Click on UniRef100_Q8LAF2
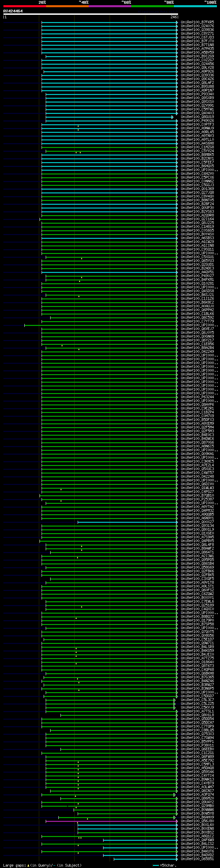The width and height of the screenshot is (220, 868). pyautogui.click(x=197, y=83)
